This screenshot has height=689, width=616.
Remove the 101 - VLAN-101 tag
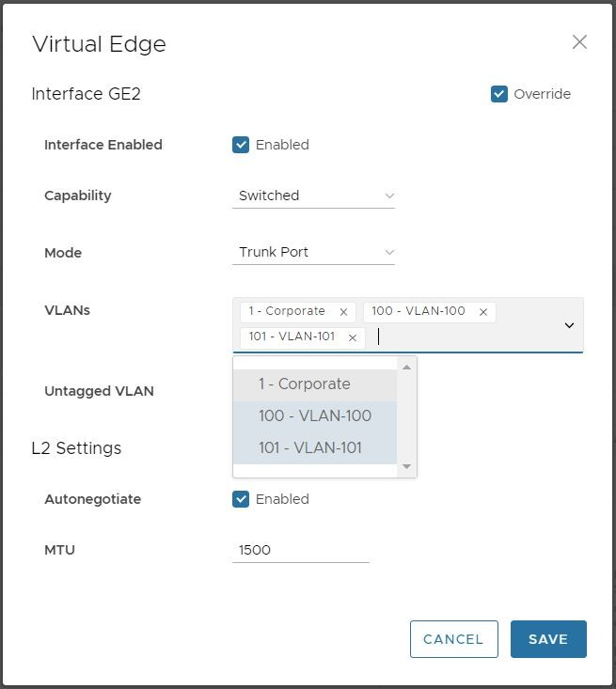point(353,337)
